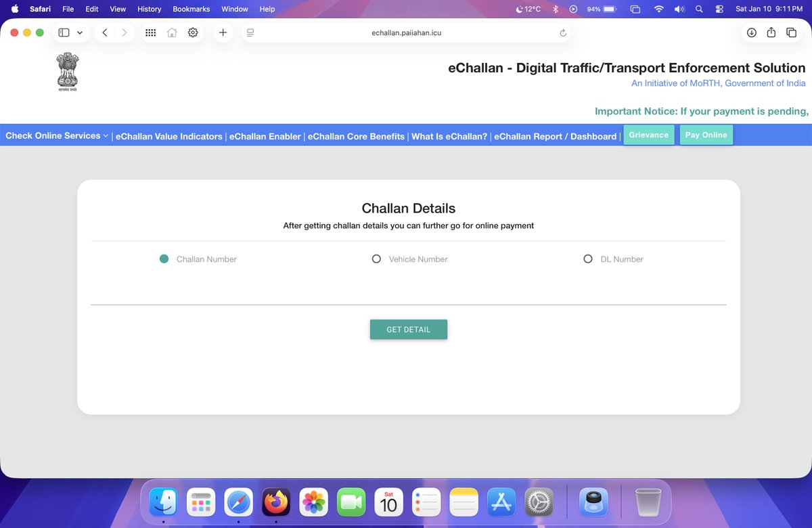Open the sidebar options chevron

tap(80, 32)
